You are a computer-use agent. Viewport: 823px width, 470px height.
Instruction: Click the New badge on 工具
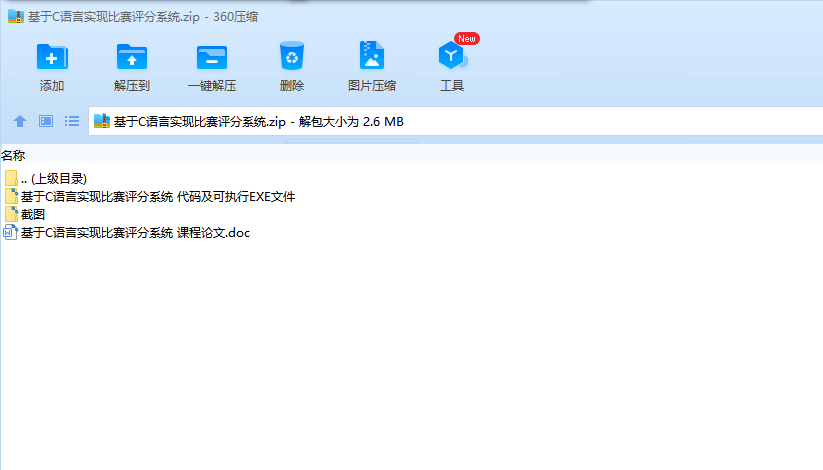[467, 39]
